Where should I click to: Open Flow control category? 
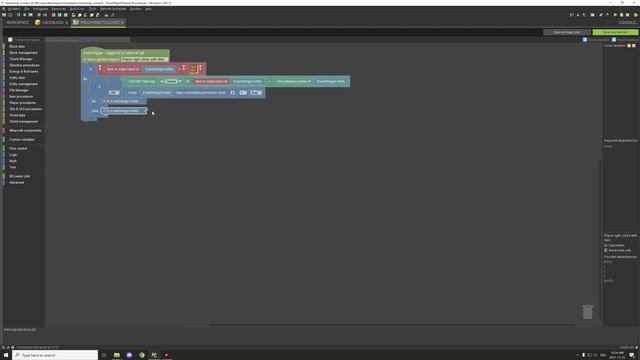click(18, 149)
